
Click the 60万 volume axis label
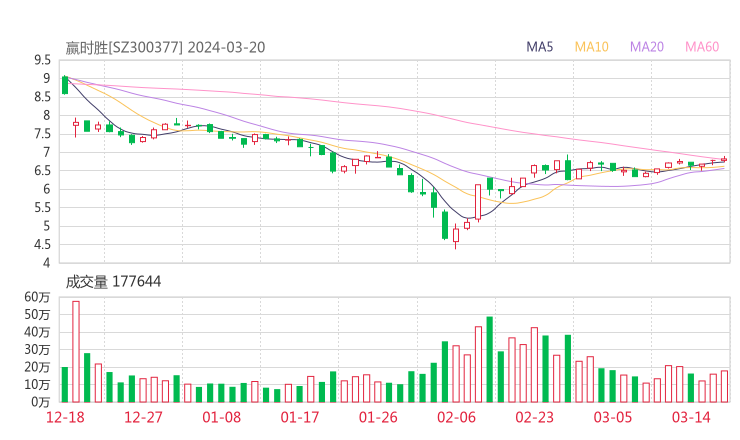pyautogui.click(x=37, y=297)
